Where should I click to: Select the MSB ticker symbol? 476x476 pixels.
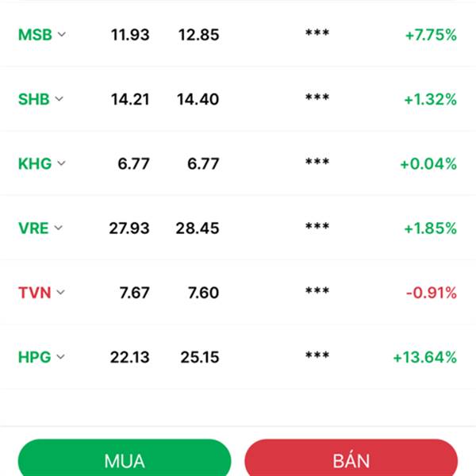[x=35, y=35]
